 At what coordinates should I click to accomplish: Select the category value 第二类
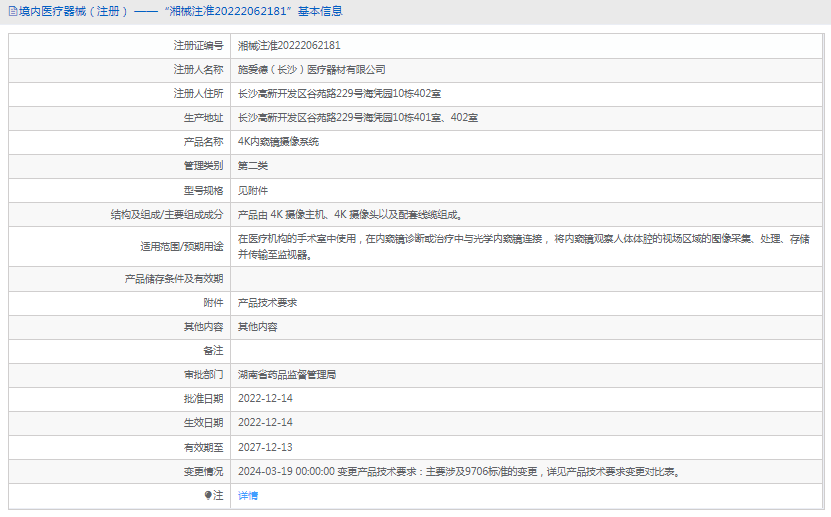[253, 166]
